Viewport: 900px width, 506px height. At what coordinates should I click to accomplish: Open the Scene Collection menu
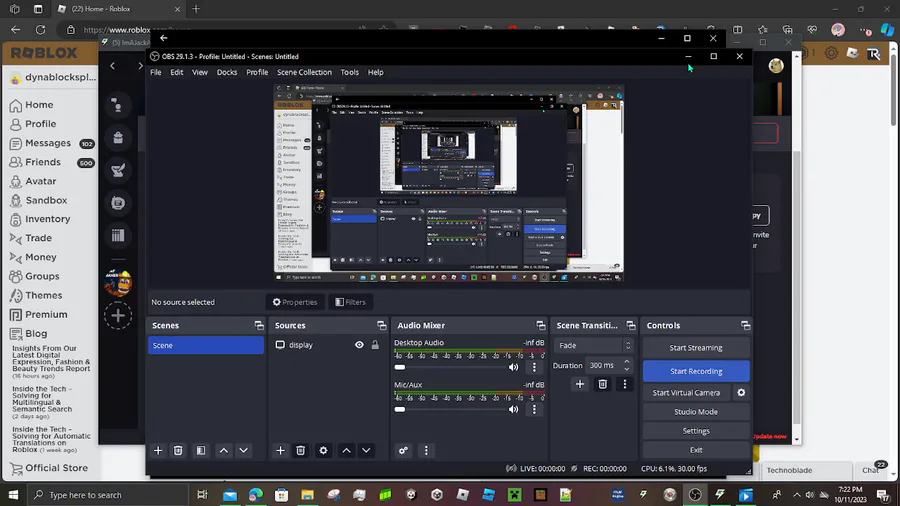(304, 72)
